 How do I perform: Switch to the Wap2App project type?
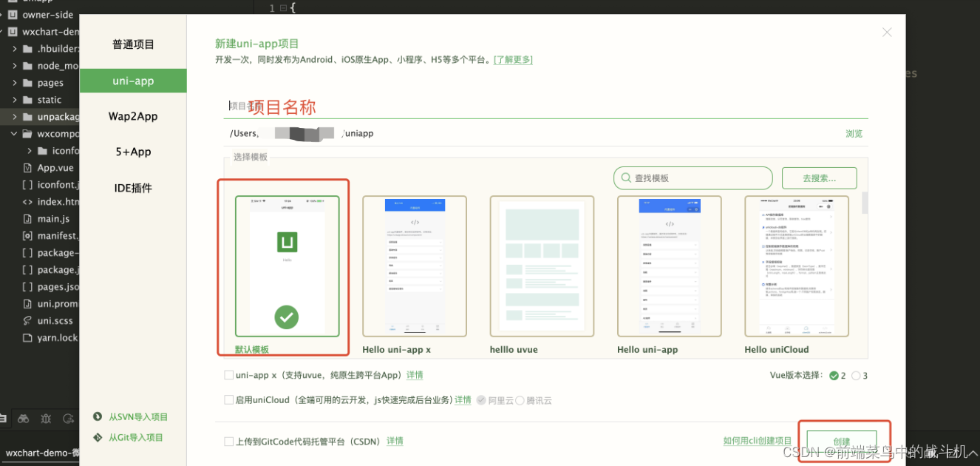coord(132,116)
